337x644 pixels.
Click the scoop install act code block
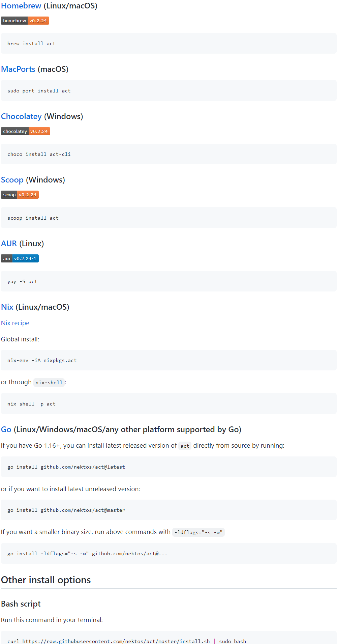(x=168, y=218)
